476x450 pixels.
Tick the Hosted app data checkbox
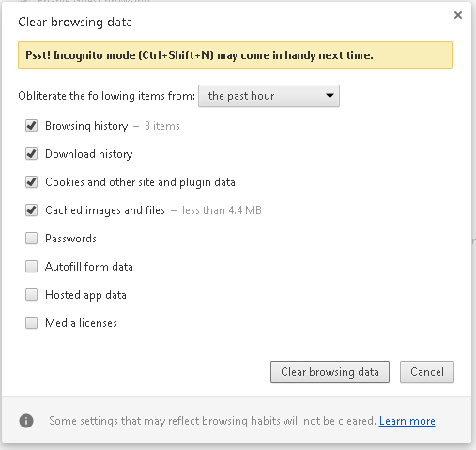coord(31,295)
